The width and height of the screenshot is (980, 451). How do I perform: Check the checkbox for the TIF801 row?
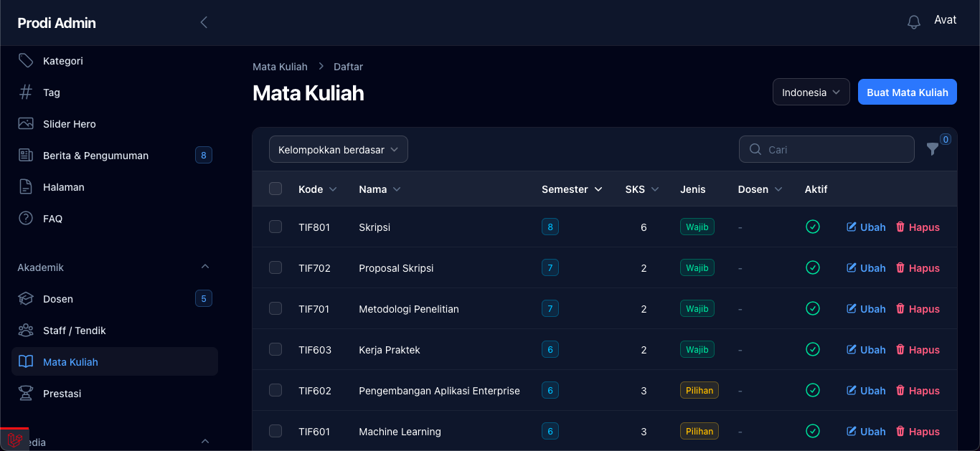tap(275, 227)
